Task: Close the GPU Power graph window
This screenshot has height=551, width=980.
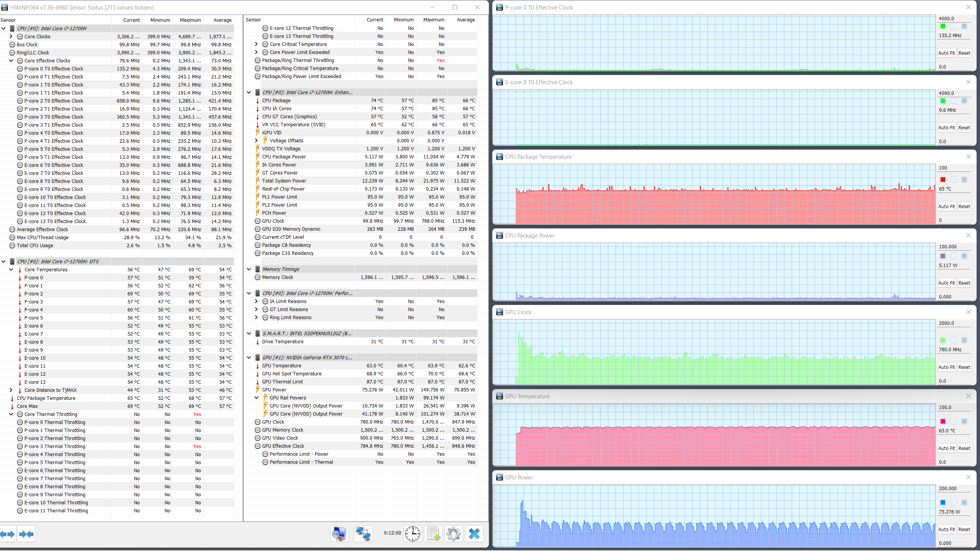Action: 968,477
